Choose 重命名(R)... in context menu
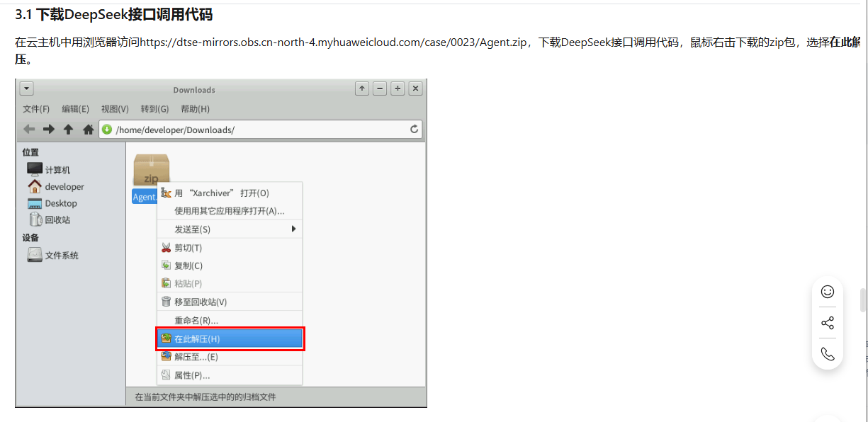The height and width of the screenshot is (422, 868). [x=230, y=321]
